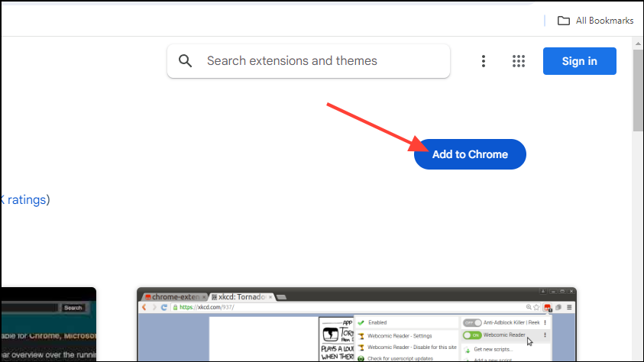Click the vertical scrollbar thumb

638,90
